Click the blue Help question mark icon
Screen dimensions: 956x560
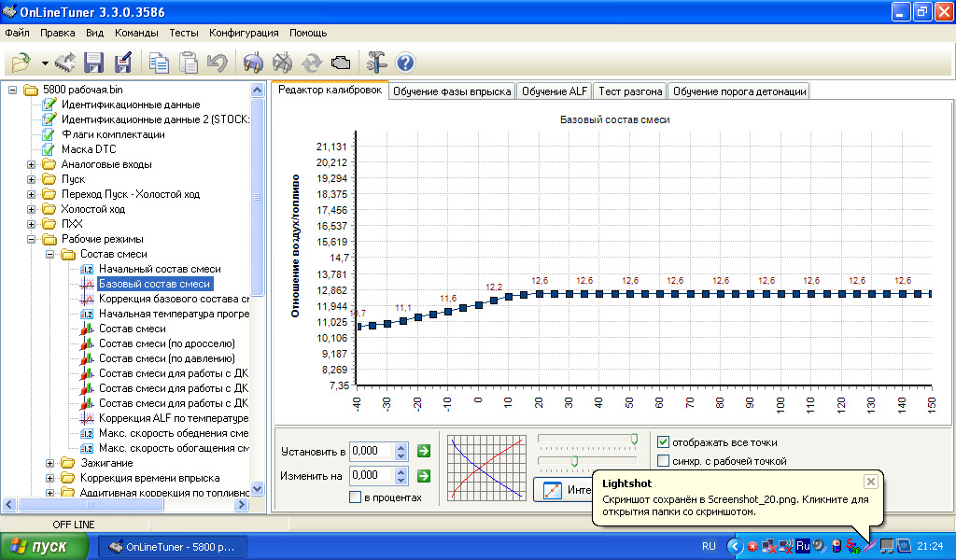pyautogui.click(x=405, y=63)
